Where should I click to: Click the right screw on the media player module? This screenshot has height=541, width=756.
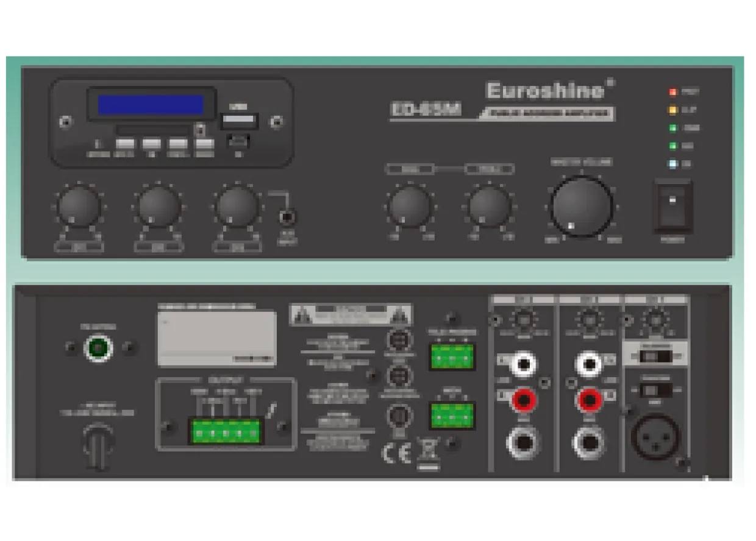point(277,122)
